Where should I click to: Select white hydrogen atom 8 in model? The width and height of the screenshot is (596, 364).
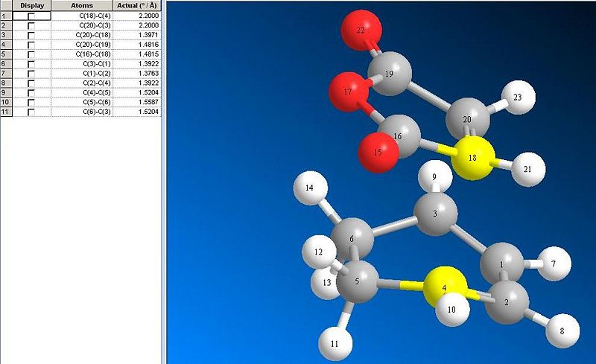pyautogui.click(x=562, y=331)
